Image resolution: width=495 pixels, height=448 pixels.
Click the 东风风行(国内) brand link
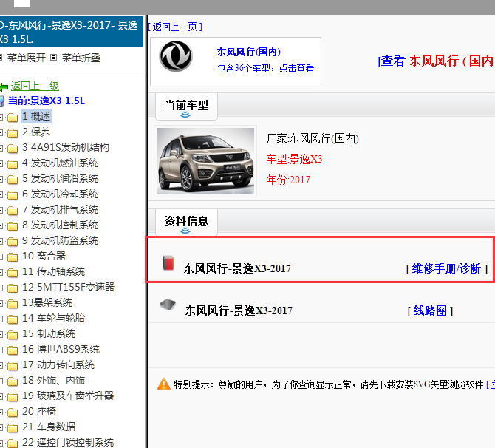pyautogui.click(x=248, y=52)
